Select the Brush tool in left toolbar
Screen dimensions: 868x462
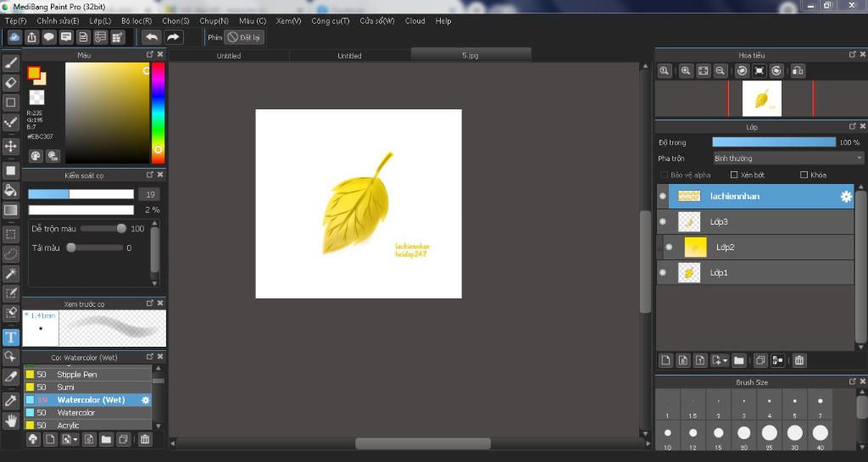(x=11, y=63)
